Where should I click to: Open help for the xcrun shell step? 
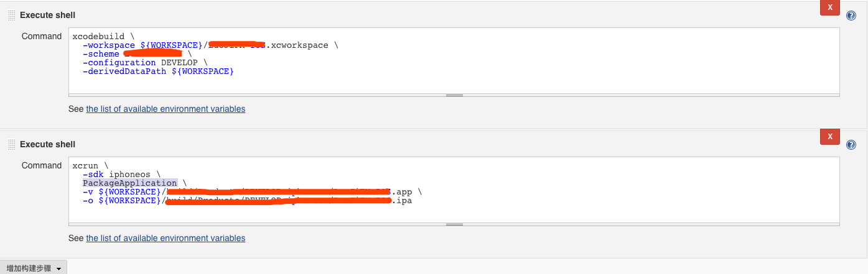click(x=851, y=145)
